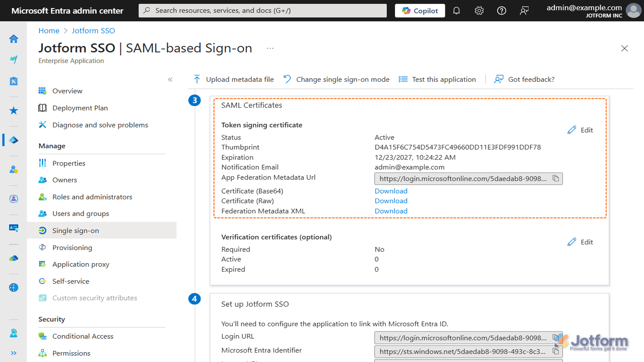Screen dimensions: 644x362
Task: Click Upload metadata file
Action: point(233,80)
